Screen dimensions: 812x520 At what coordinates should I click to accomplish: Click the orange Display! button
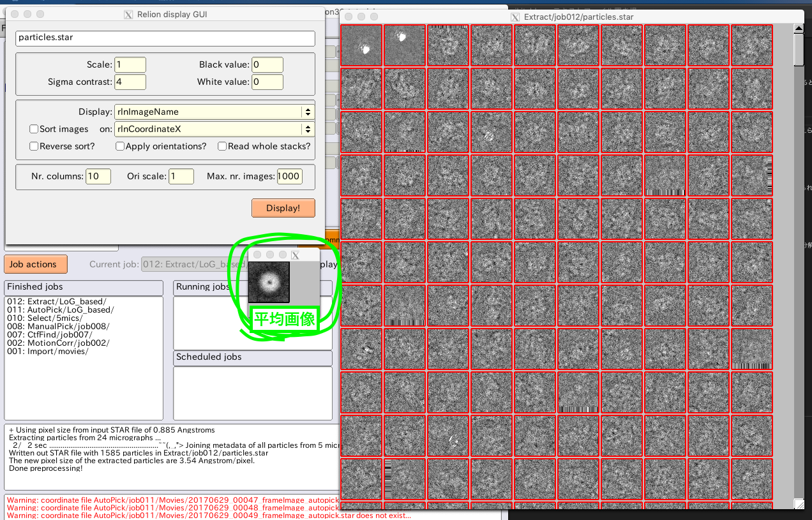(283, 208)
